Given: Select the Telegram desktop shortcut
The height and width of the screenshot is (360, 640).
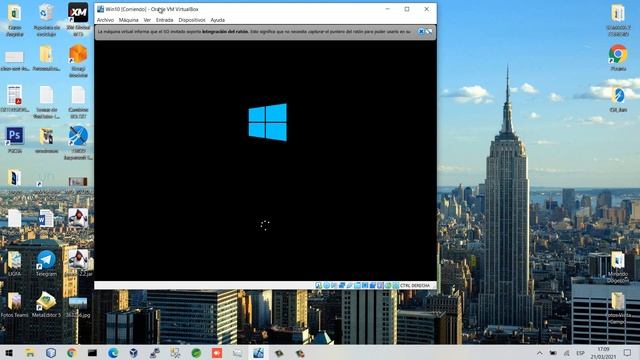Looking at the screenshot, I should [46, 263].
